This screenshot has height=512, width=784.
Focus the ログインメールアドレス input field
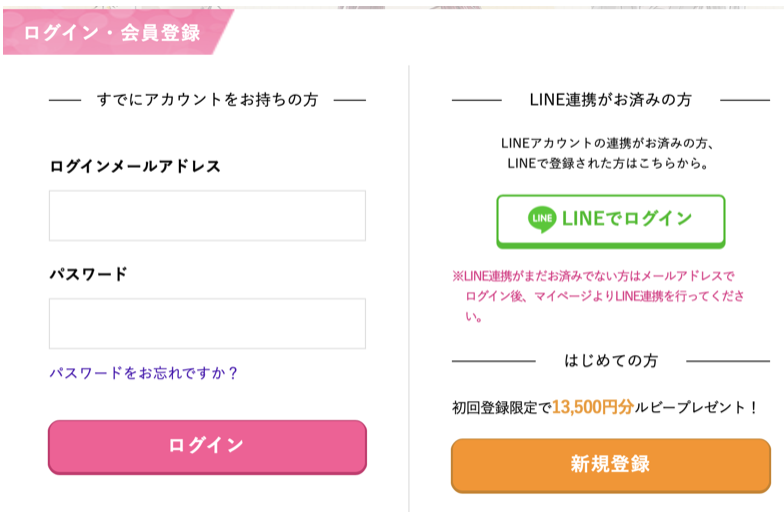click(x=208, y=216)
